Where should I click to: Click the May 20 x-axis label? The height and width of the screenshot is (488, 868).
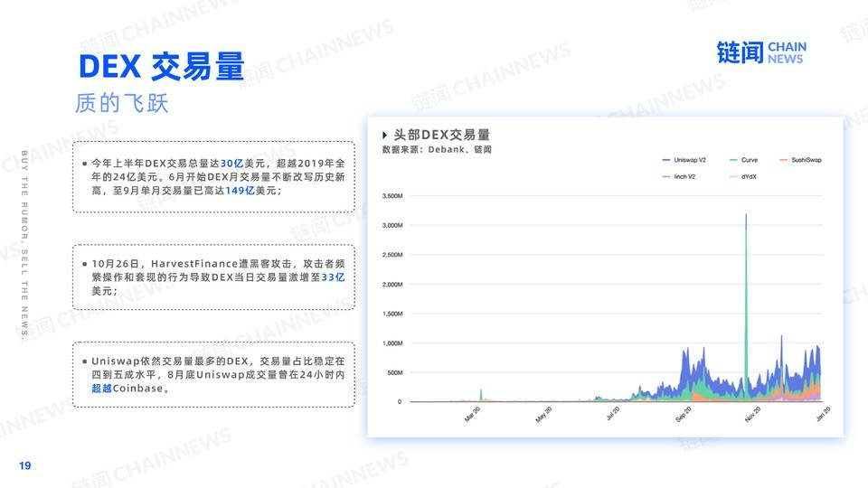click(x=543, y=415)
